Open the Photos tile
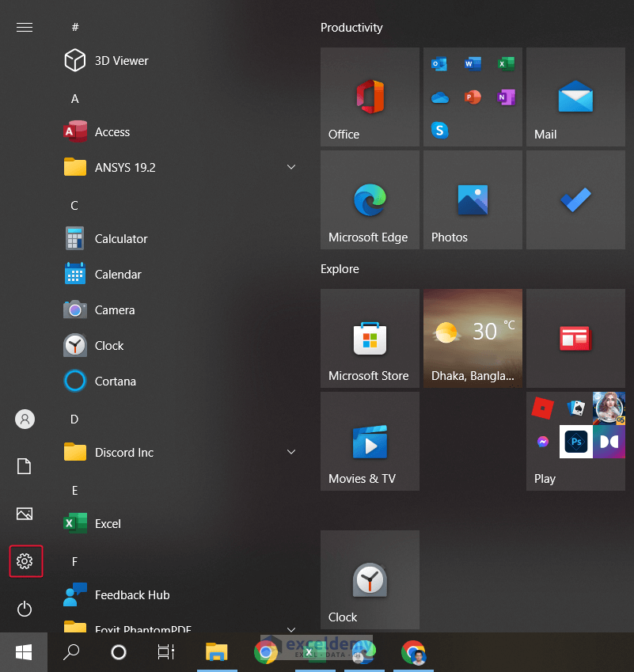This screenshot has height=672, width=634. [473, 199]
